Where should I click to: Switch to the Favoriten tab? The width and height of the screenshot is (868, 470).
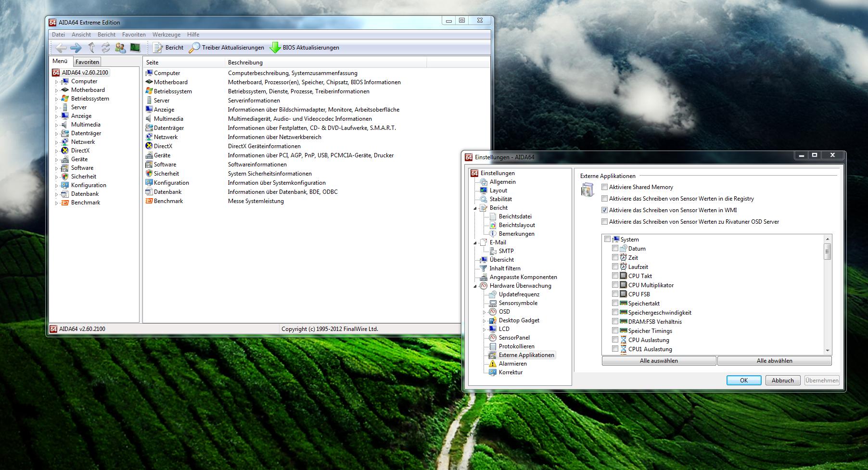(x=87, y=62)
